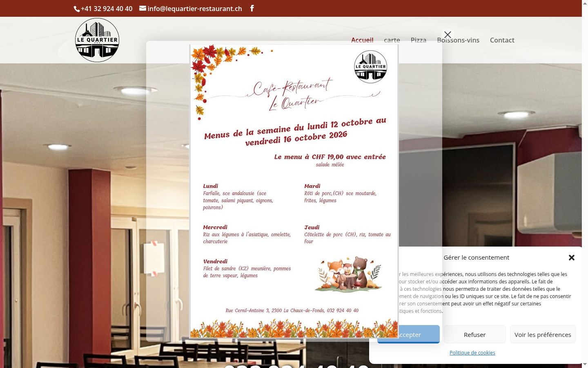Open the Le Quartier logo in the header
588x368 pixels.
point(97,40)
